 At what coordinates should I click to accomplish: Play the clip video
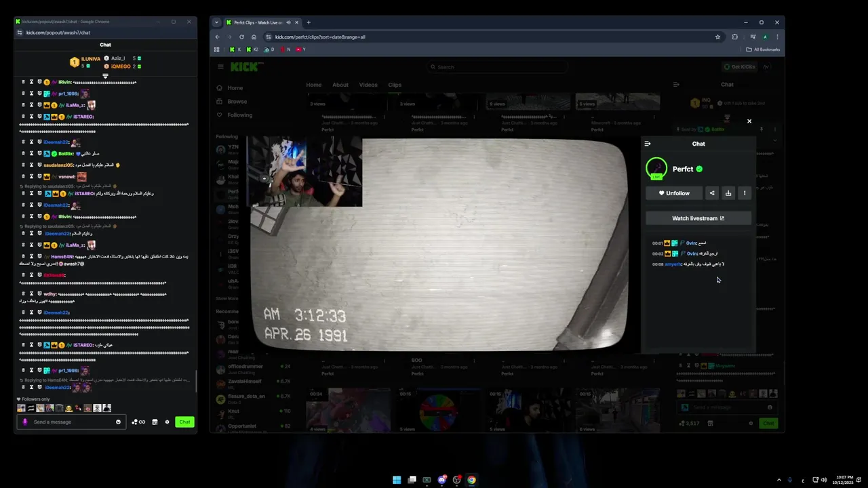439,245
